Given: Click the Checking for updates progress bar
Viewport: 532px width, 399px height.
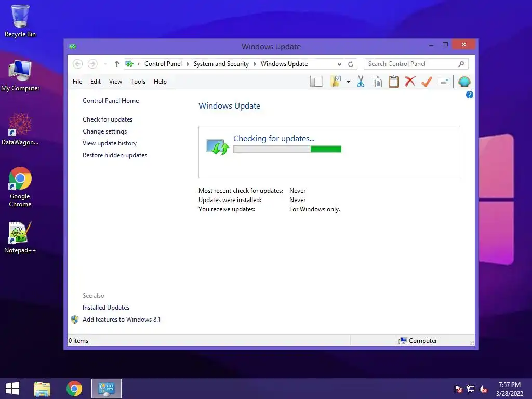Looking at the screenshot, I should point(287,149).
